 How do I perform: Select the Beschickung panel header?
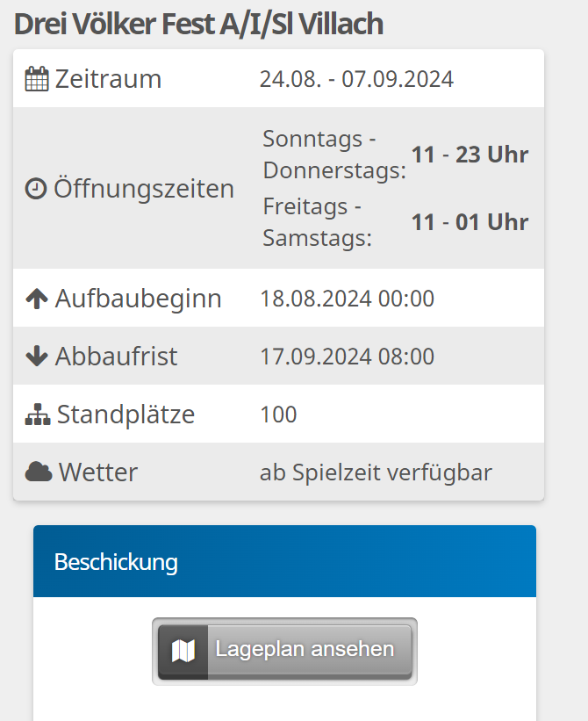(283, 562)
